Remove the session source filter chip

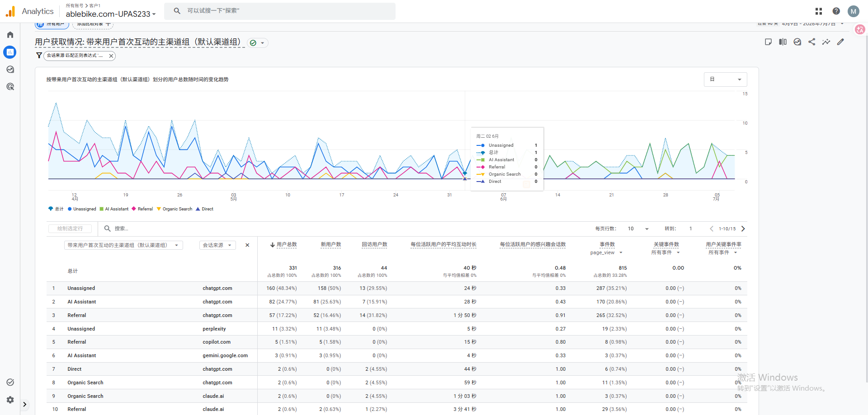(x=111, y=56)
